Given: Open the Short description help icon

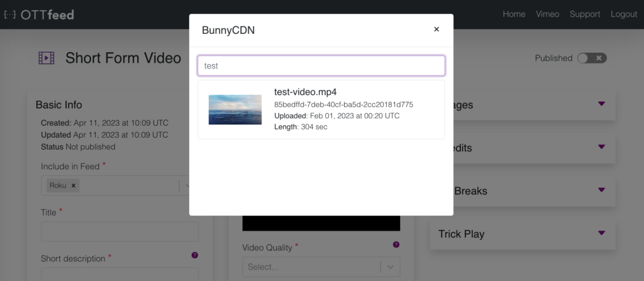Looking at the screenshot, I should 195,255.
